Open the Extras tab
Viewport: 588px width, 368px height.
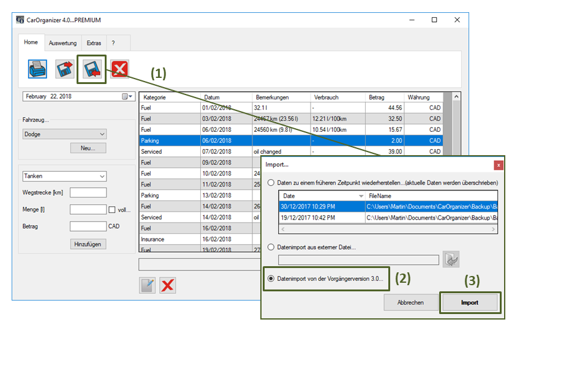point(94,44)
